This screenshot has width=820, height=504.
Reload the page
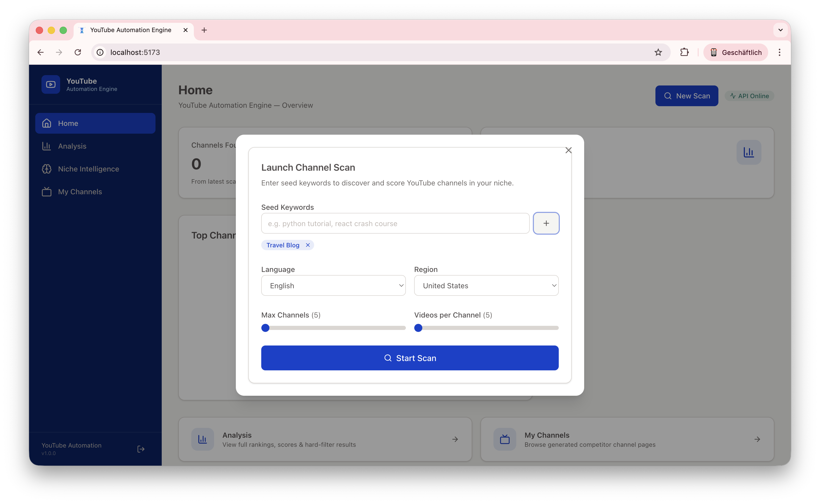click(78, 52)
